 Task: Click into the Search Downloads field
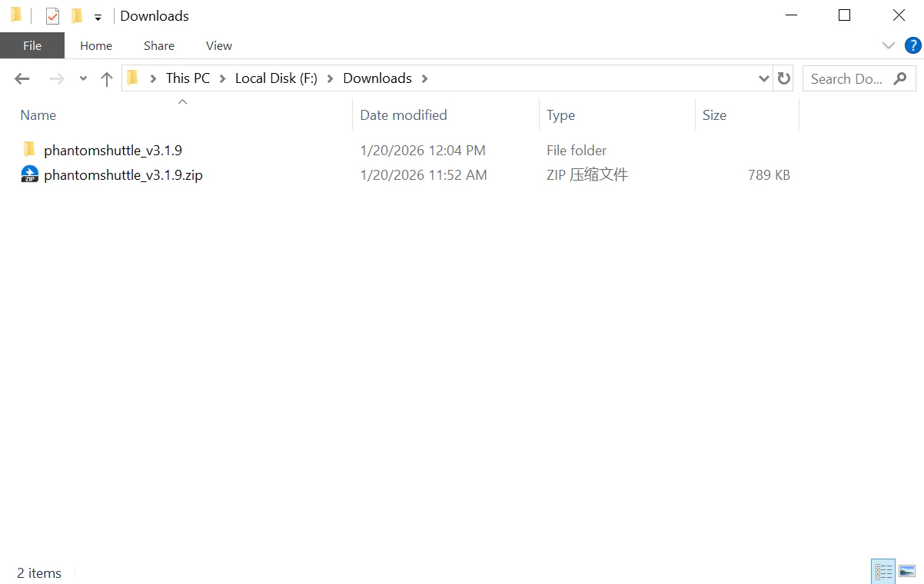[846, 78]
